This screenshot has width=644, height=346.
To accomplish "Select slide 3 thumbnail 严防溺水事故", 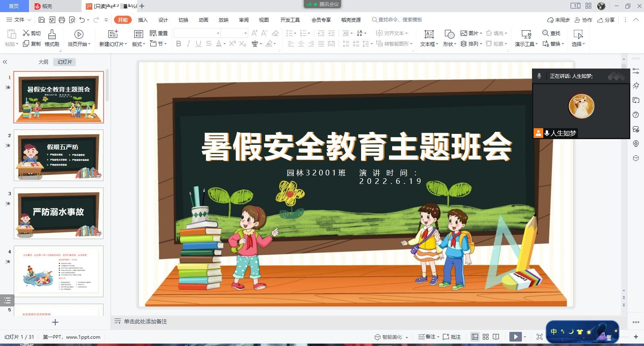I will [58, 213].
